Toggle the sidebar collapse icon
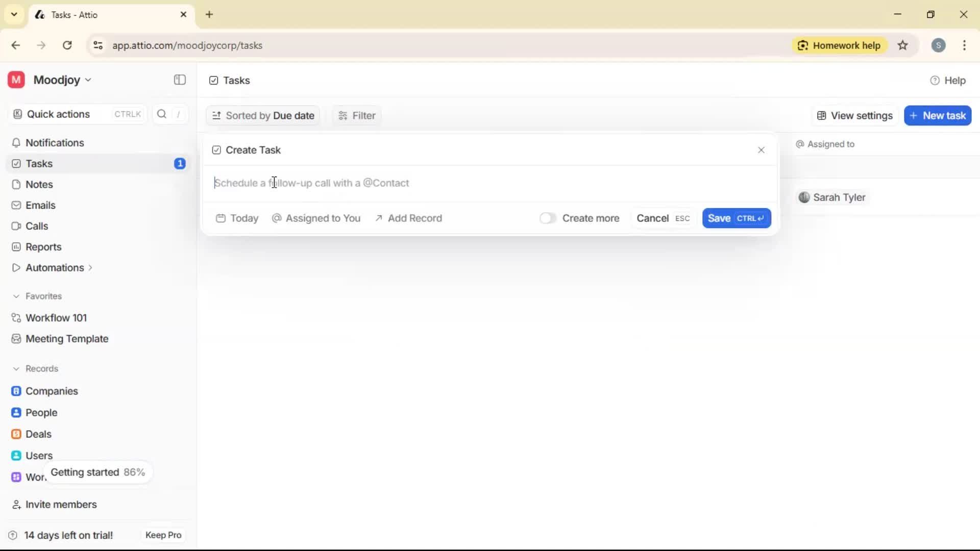980x551 pixels. click(179, 80)
